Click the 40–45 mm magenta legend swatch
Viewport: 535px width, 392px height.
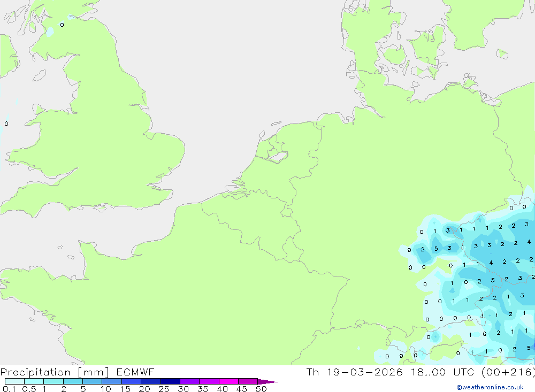click(228, 381)
